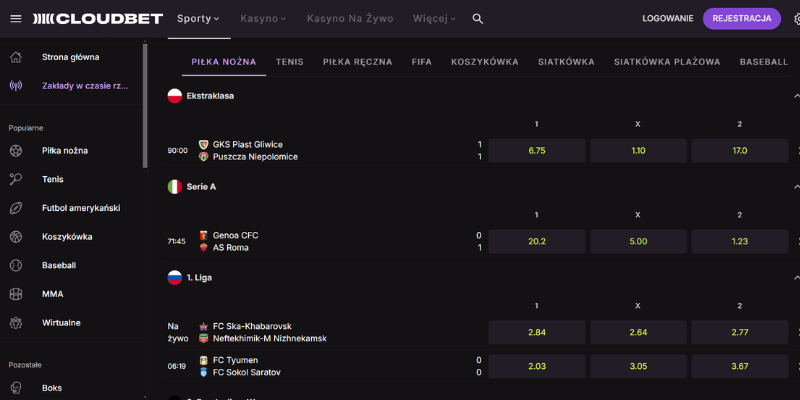Click the soccer ball icon in sidebar
The width and height of the screenshot is (800, 400).
point(16,151)
